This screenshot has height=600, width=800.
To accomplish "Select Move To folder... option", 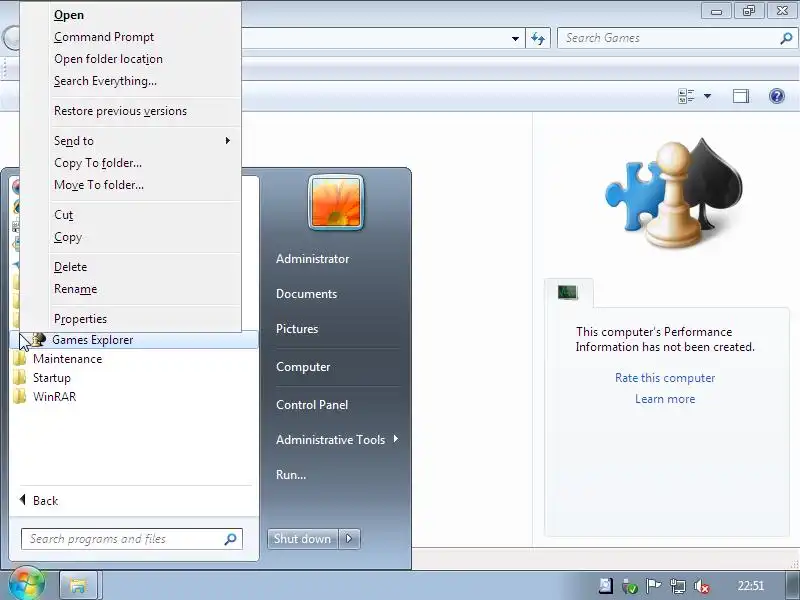I will click(x=98, y=185).
